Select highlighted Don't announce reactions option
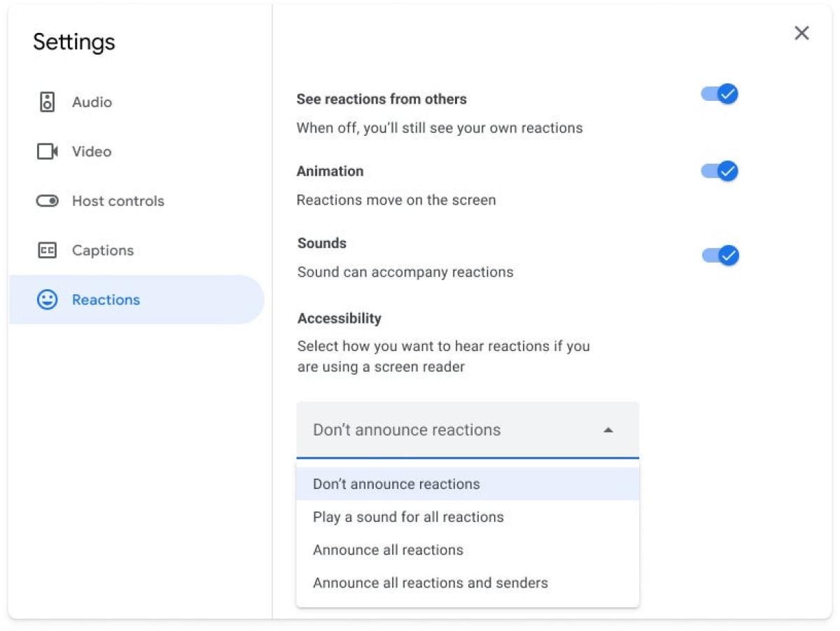The width and height of the screenshot is (840, 631). point(396,484)
